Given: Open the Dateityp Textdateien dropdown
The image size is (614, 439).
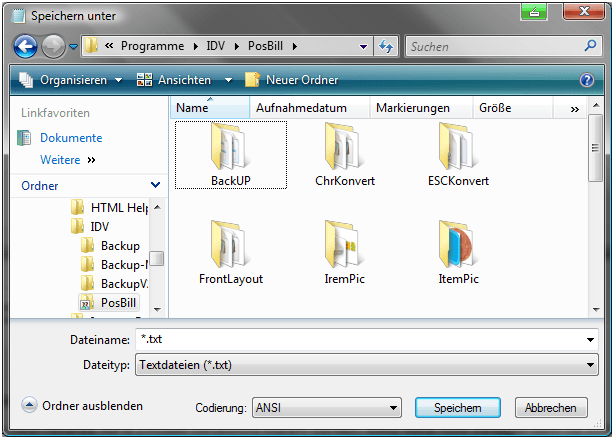Looking at the screenshot, I should pyautogui.click(x=366, y=366).
